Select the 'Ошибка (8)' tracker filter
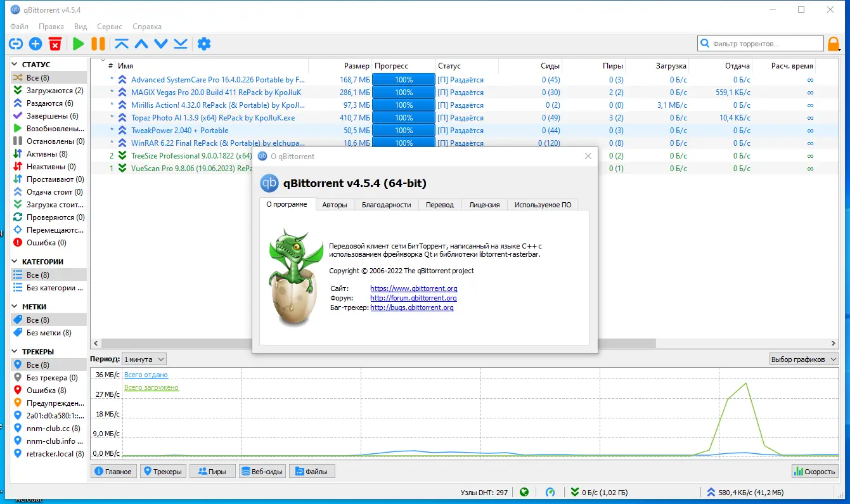This screenshot has width=850, height=504. point(38,390)
